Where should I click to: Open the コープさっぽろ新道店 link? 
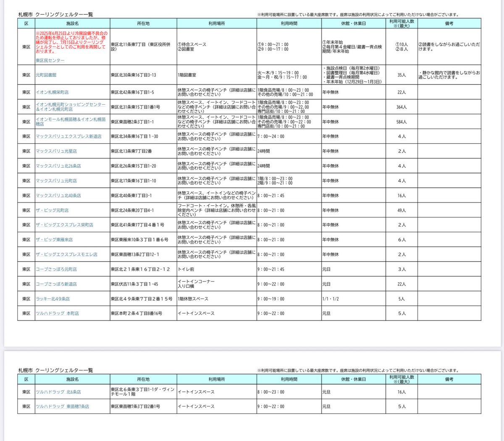coord(56,284)
